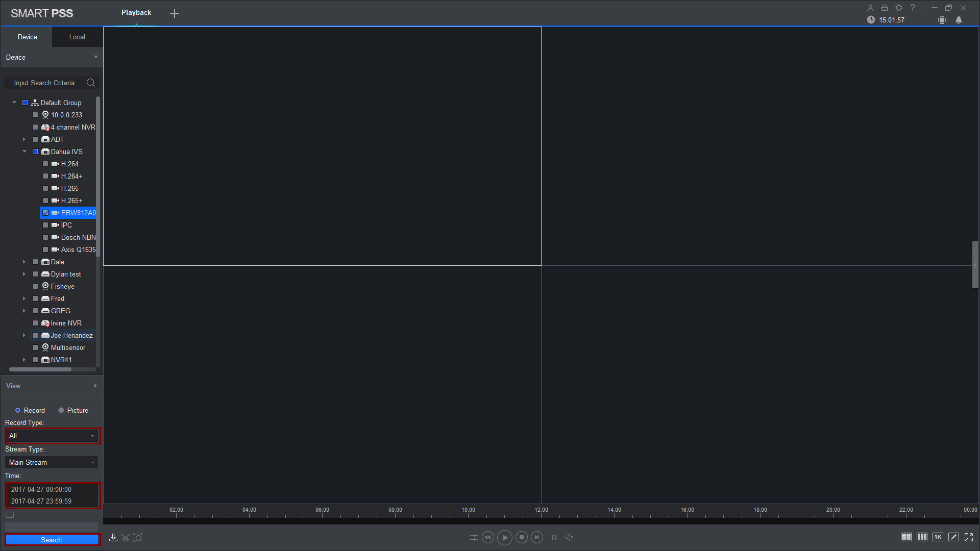The width and height of the screenshot is (980, 551).
Task: Select the Picture radio button
Action: coord(61,410)
